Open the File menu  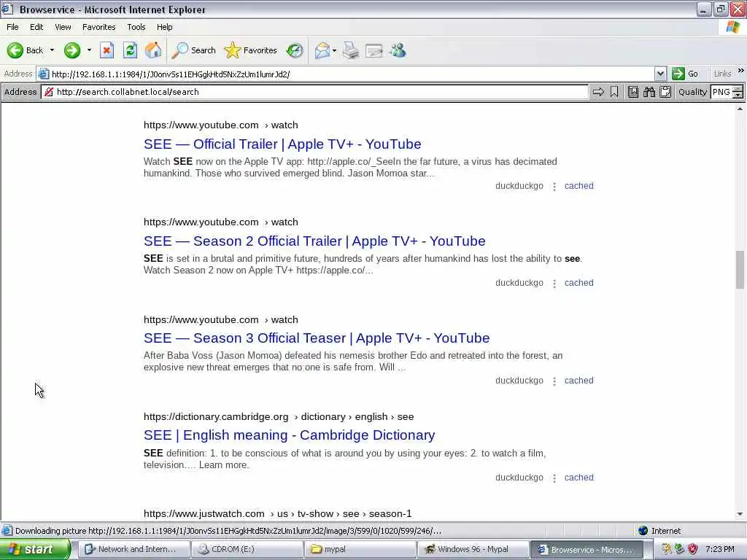click(x=12, y=27)
